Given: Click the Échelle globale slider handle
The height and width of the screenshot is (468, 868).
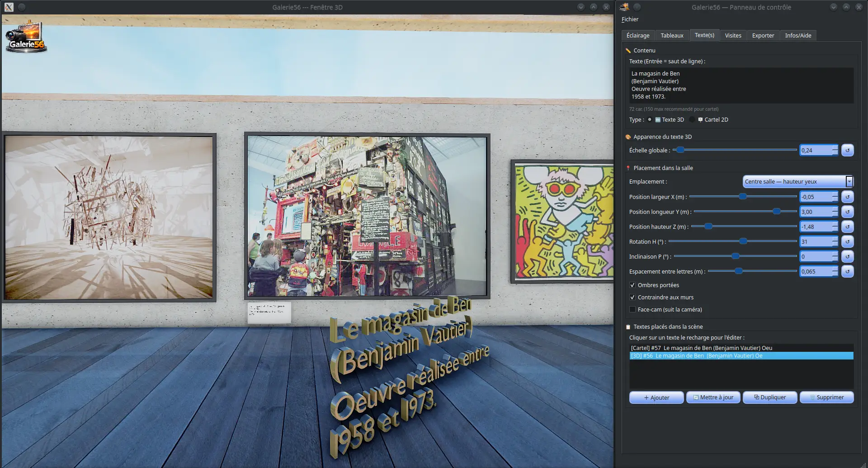Looking at the screenshot, I should 680,150.
